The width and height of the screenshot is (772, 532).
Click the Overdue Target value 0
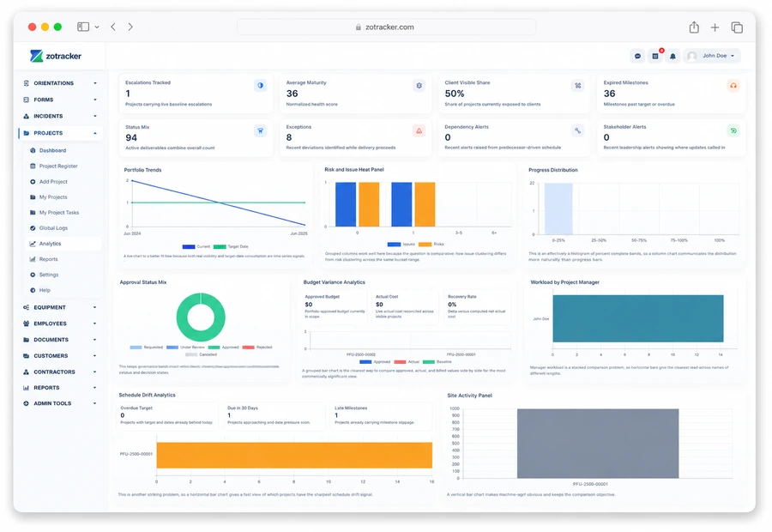click(123, 415)
